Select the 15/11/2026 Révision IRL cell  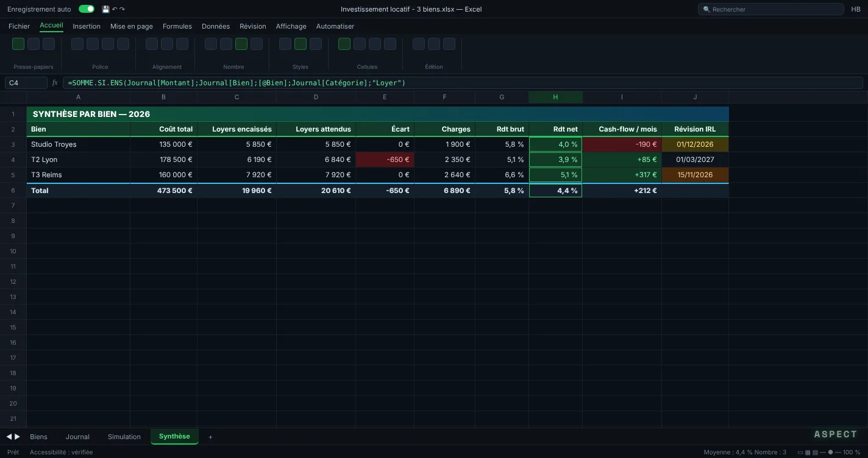point(695,175)
